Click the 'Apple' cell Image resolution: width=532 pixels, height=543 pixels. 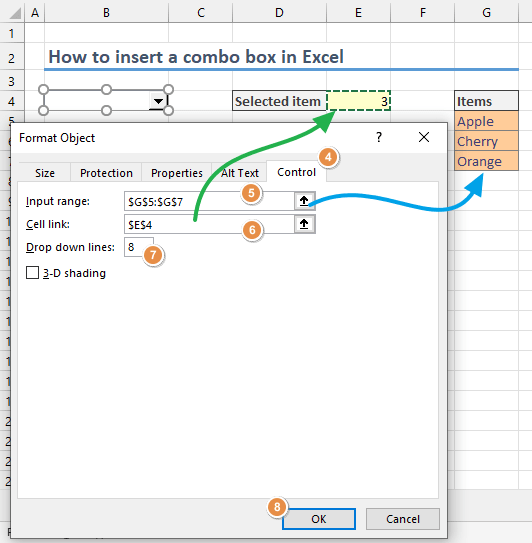(486, 121)
